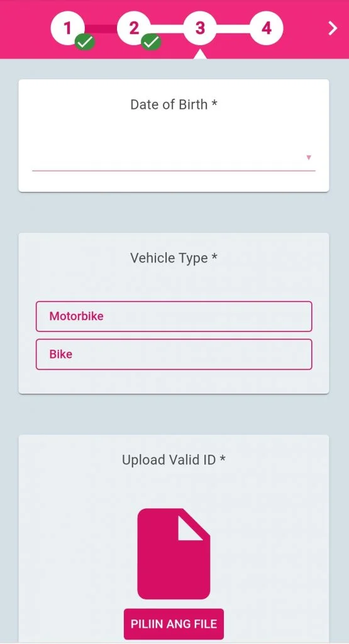Click the next arrow chevron at top
This screenshot has width=349, height=644.
(x=333, y=28)
